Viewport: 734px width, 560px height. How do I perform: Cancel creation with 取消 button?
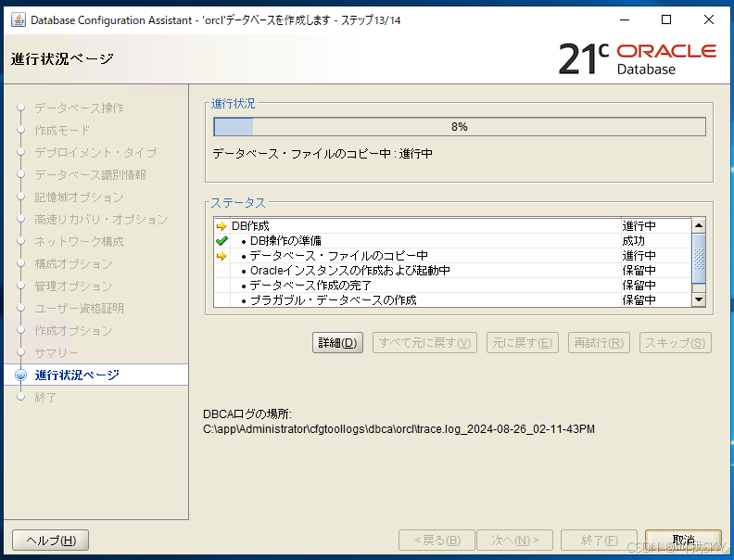click(683, 541)
